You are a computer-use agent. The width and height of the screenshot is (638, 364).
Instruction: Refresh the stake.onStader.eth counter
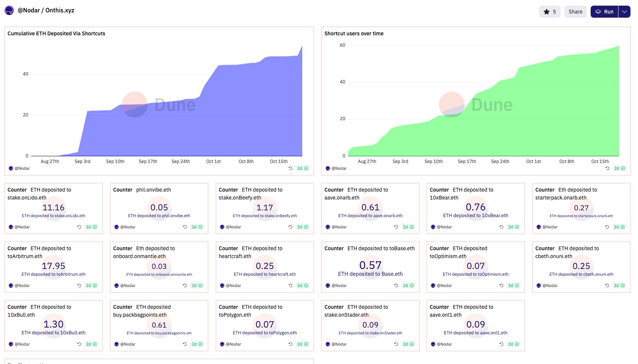point(396,344)
